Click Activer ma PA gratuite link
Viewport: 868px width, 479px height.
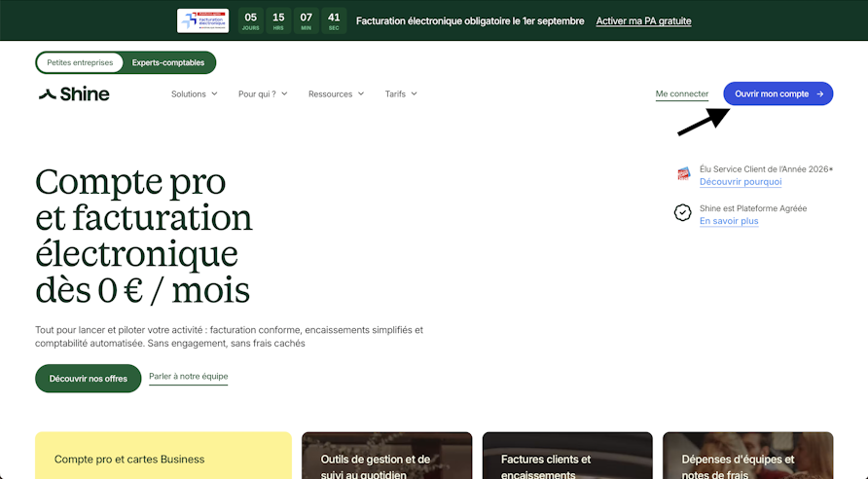(643, 21)
